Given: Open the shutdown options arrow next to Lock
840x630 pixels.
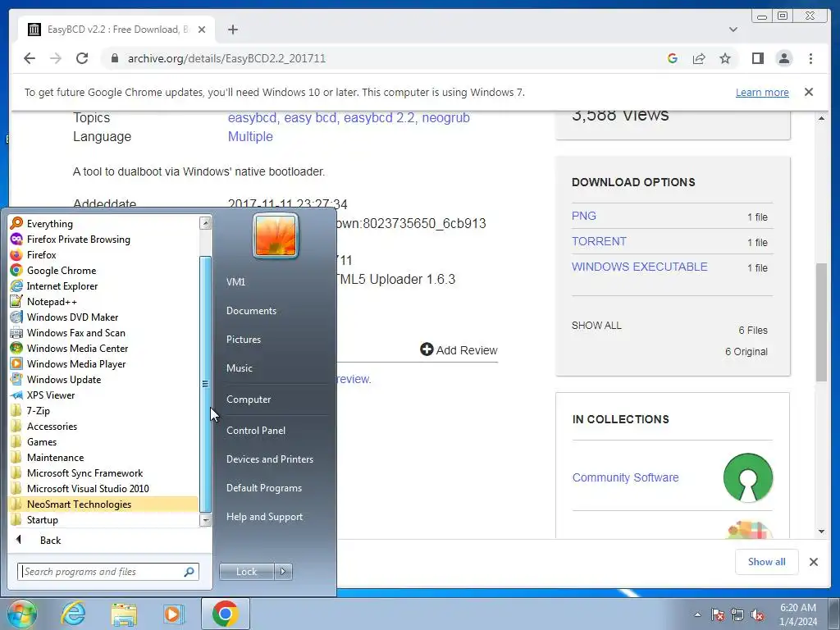Looking at the screenshot, I should click(283, 571).
